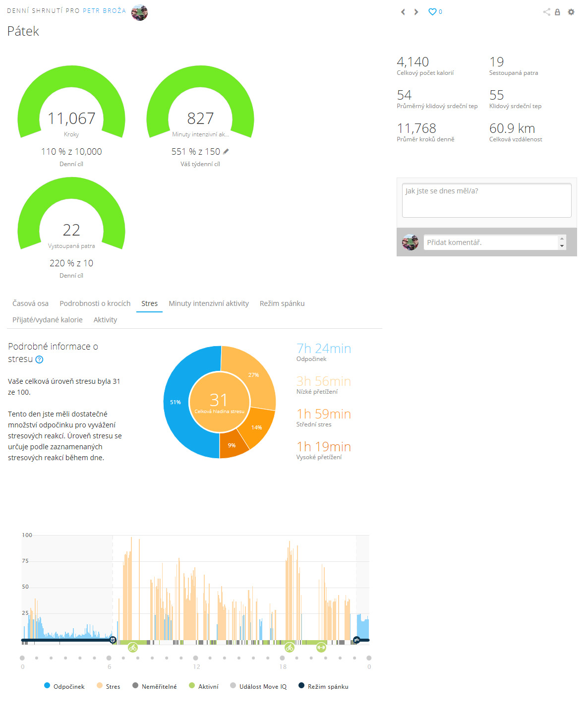
Task: Like this daily summary with heart icon
Action: click(x=432, y=12)
